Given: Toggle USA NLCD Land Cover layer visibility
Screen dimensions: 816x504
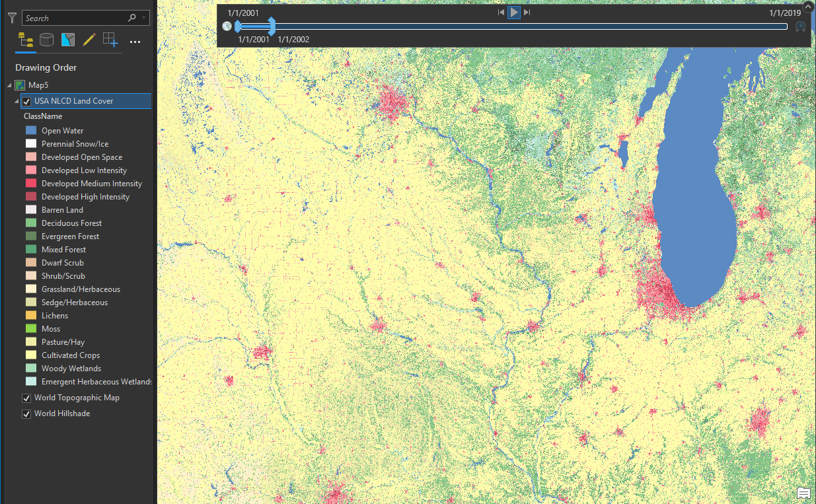Looking at the screenshot, I should pyautogui.click(x=26, y=102).
